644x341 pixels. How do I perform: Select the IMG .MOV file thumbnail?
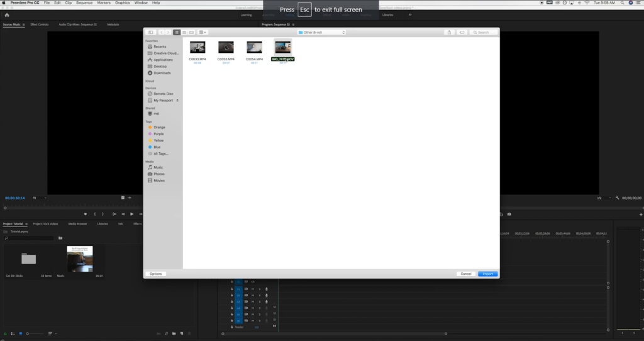click(282, 47)
